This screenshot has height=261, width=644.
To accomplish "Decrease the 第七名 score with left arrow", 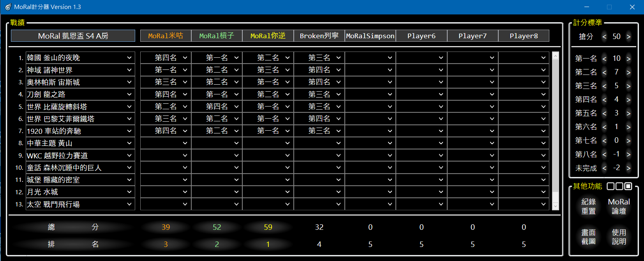I will (604, 141).
